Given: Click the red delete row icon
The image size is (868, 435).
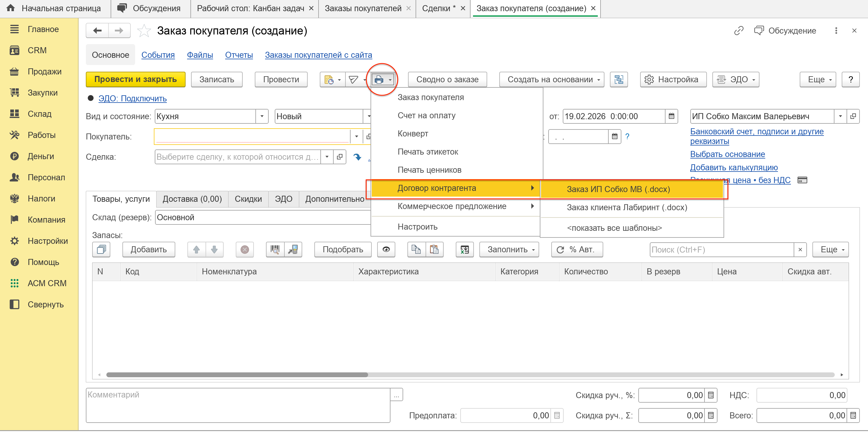Looking at the screenshot, I should pos(245,250).
